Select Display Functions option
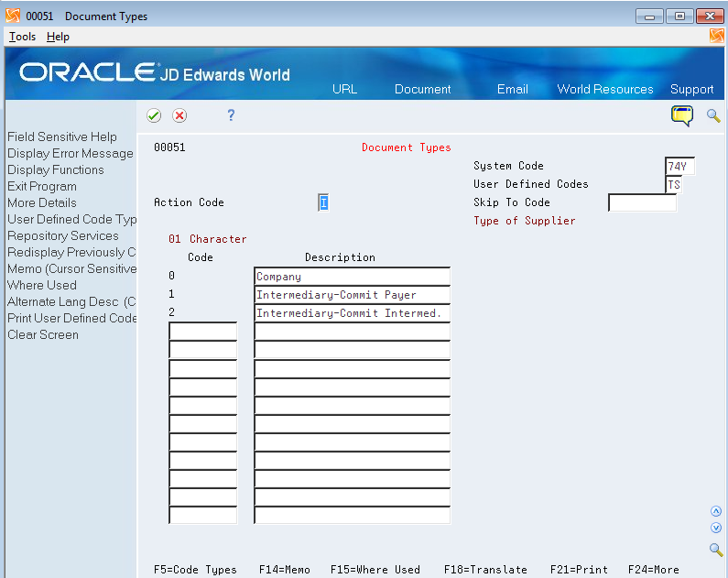728x578 pixels. point(56,169)
